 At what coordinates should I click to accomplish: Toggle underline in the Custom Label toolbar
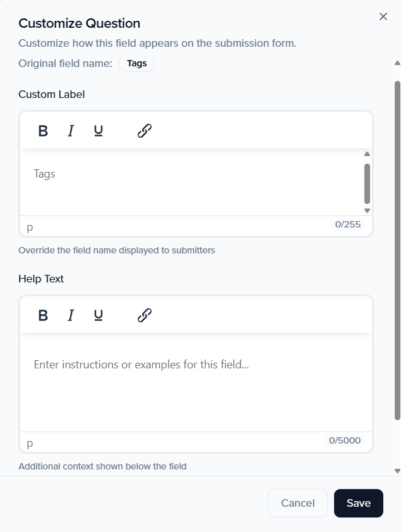coord(99,131)
